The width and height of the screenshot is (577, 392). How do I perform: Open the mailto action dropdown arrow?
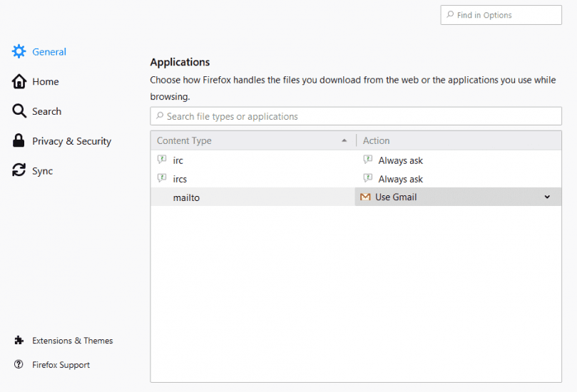coord(547,197)
